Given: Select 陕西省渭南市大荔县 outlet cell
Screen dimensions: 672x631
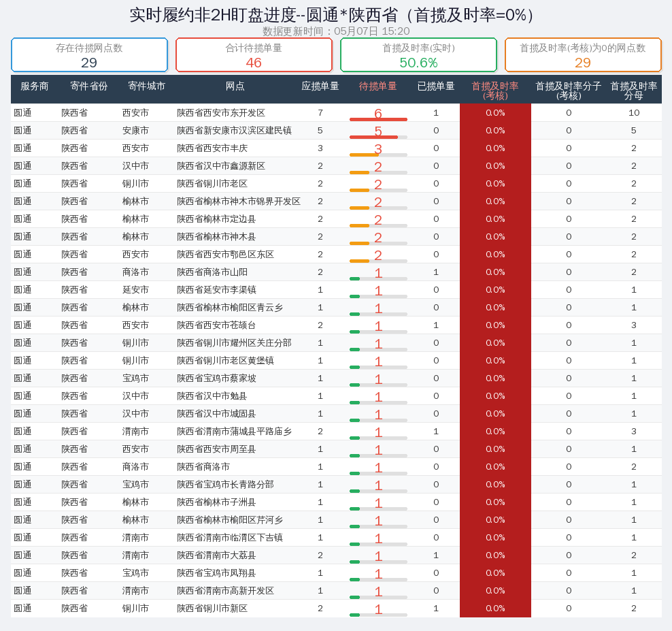Looking at the screenshot, I should [x=216, y=555].
